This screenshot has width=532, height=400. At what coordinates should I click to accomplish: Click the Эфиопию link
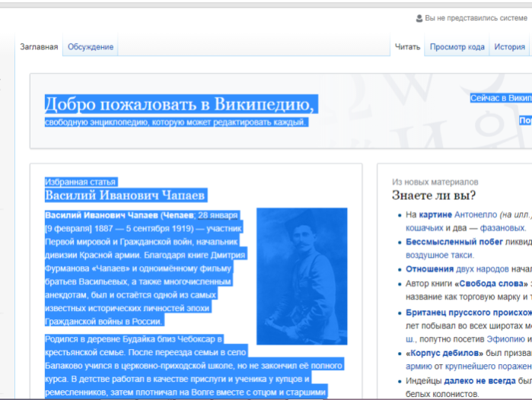pos(506,339)
